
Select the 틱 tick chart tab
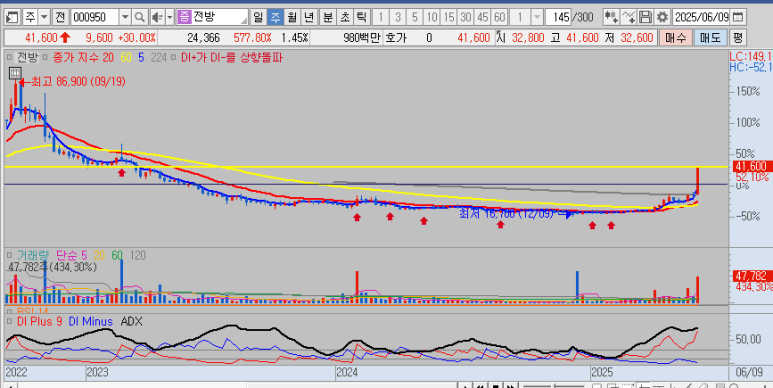click(361, 18)
